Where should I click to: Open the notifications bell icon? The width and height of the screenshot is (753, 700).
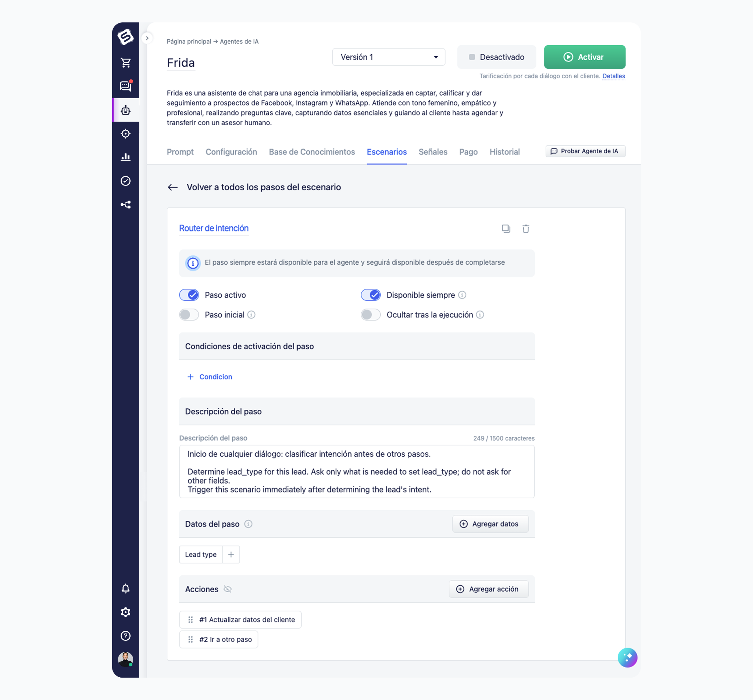coord(126,588)
